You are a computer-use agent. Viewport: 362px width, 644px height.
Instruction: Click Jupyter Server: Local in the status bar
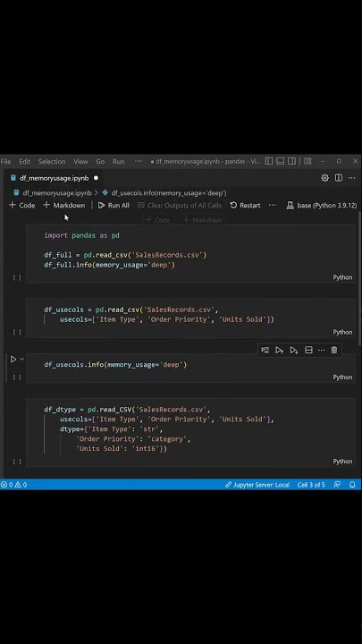pyautogui.click(x=257, y=485)
